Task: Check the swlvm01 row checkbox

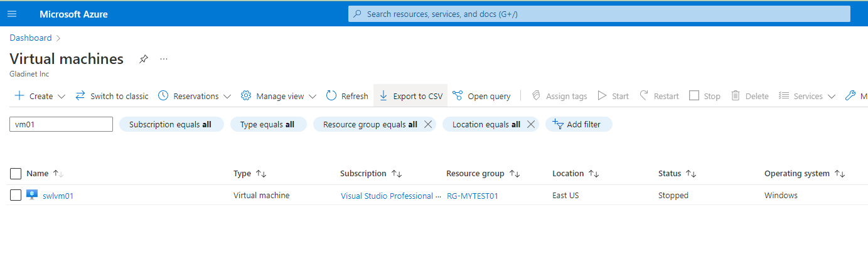Action: (x=16, y=195)
